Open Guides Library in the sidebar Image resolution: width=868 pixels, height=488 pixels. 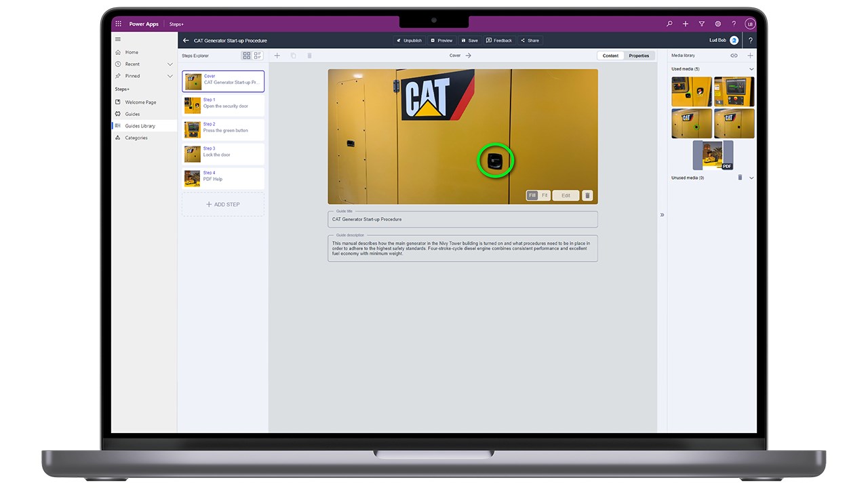(x=144, y=126)
